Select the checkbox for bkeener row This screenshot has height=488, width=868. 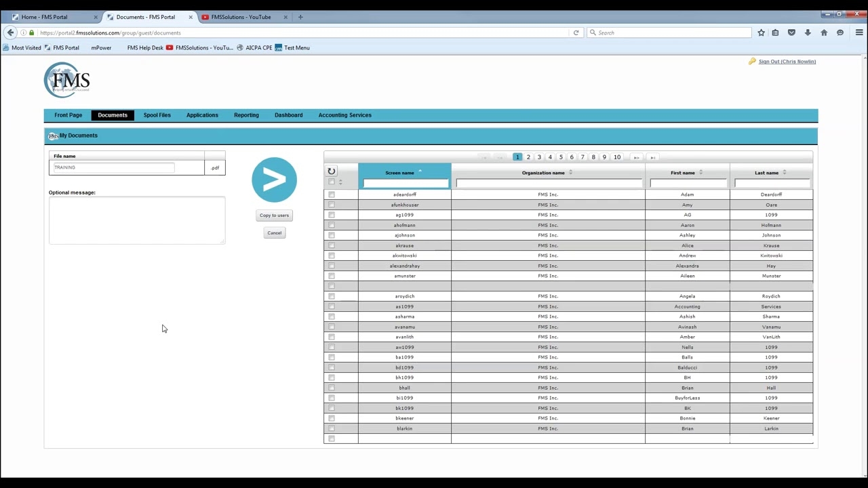point(332,418)
